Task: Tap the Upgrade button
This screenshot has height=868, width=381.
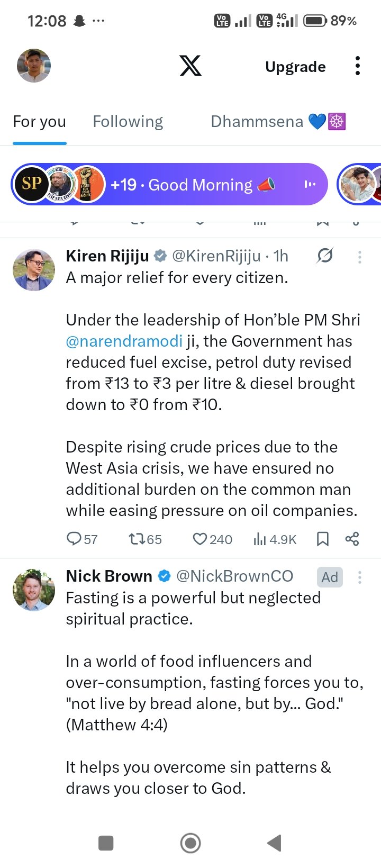Action: tap(295, 67)
